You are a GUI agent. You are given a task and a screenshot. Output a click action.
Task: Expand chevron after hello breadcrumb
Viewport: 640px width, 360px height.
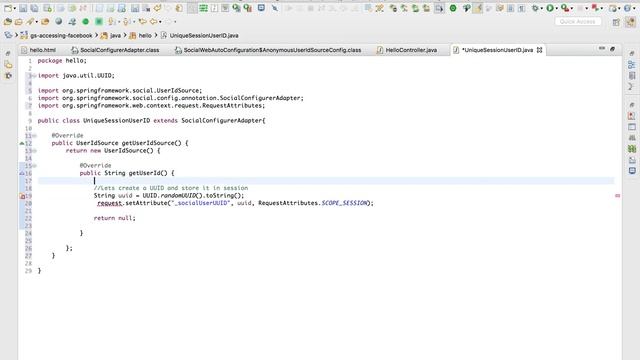156,36
